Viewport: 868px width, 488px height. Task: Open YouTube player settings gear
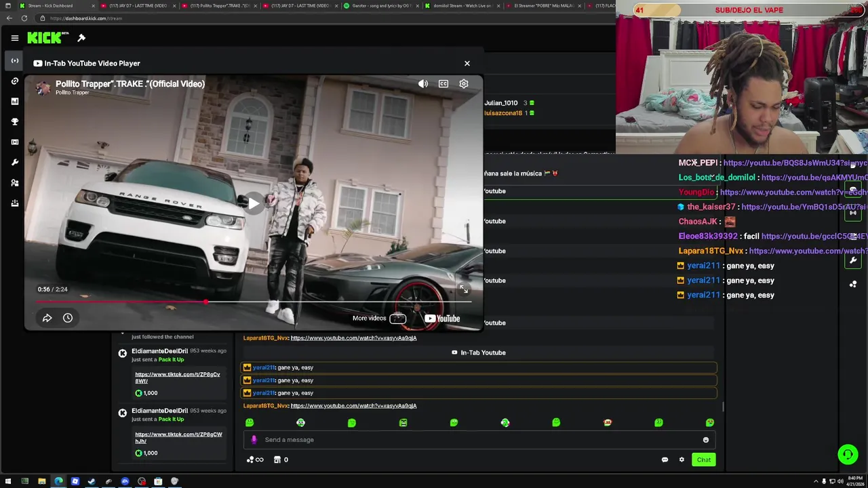coord(464,84)
